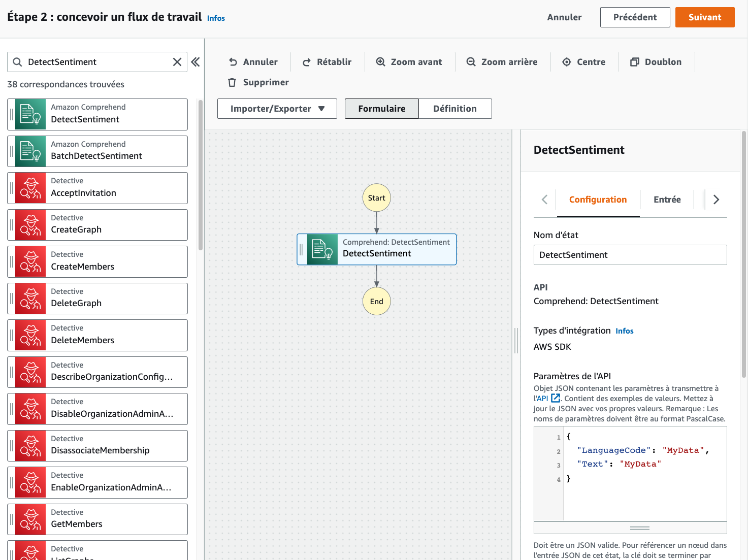The height and width of the screenshot is (560, 748).
Task: Click the search magnifier icon
Action: click(x=17, y=62)
